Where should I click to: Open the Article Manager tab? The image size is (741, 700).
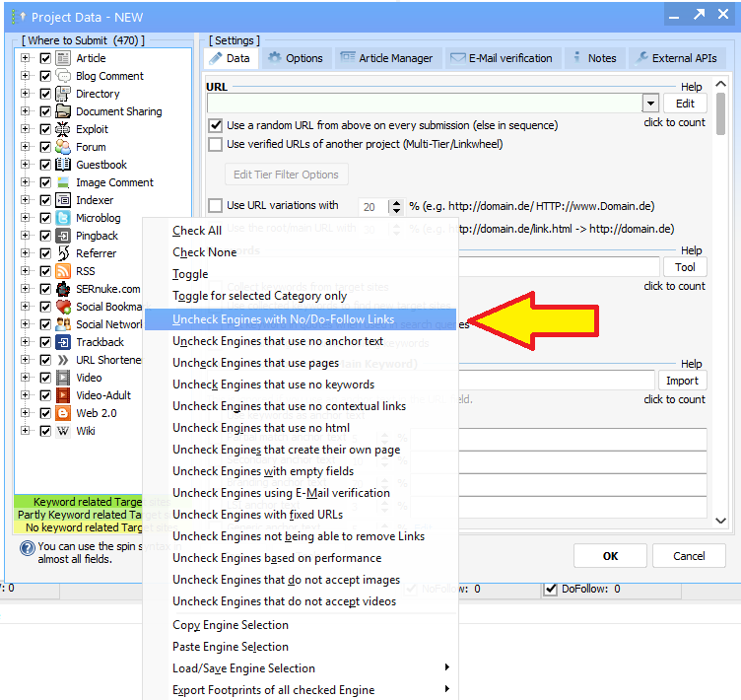388,58
